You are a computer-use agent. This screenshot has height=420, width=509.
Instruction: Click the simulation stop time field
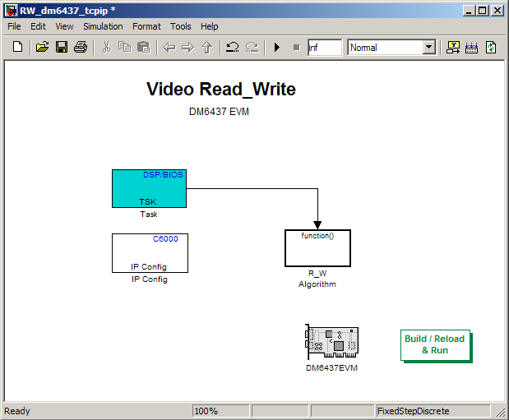tap(325, 48)
